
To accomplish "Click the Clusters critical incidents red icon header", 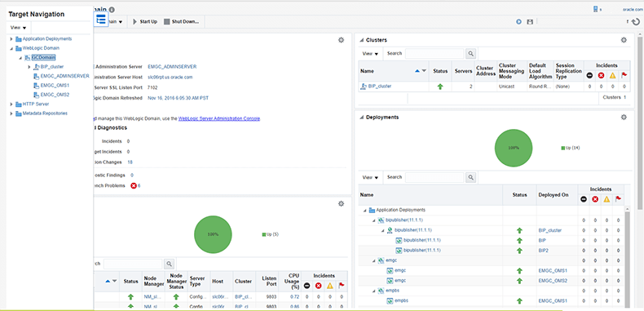I will click(601, 75).
